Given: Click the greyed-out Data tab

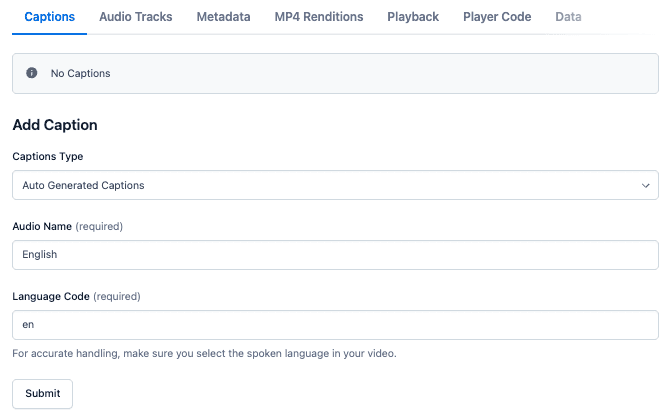Looking at the screenshot, I should [568, 17].
